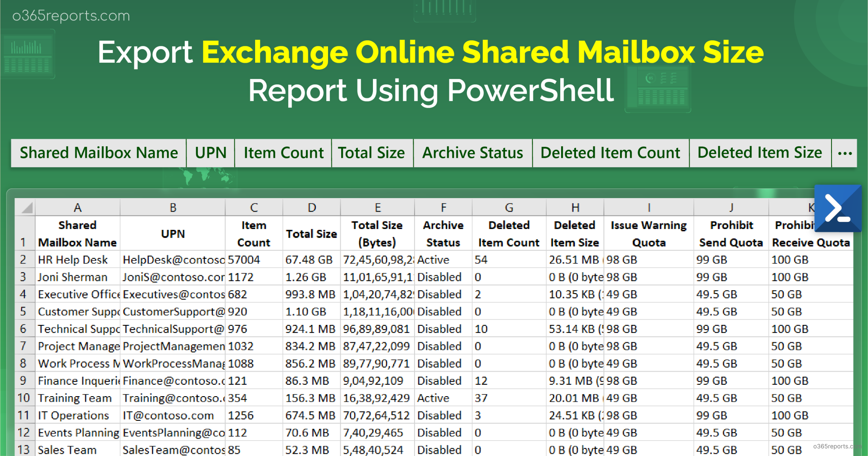Select column I header
Viewport: 868px width, 456px height.
[x=649, y=207]
